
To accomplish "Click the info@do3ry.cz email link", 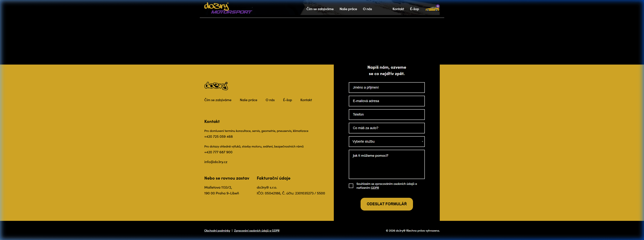I will (215, 162).
